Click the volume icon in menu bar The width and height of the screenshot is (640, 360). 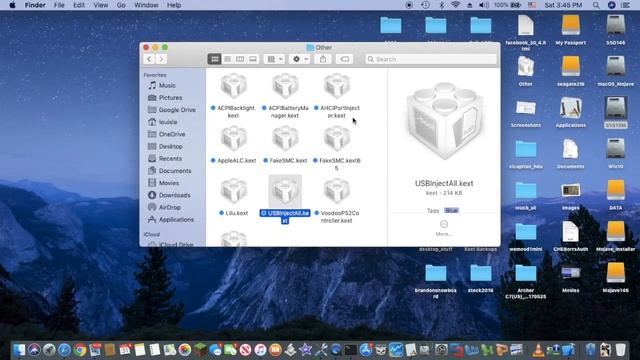pos(484,5)
